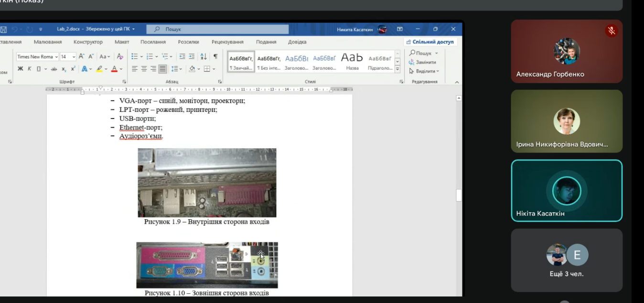The image size is (644, 303).
Task: Open the Виділити select dropdown
Action: click(424, 71)
